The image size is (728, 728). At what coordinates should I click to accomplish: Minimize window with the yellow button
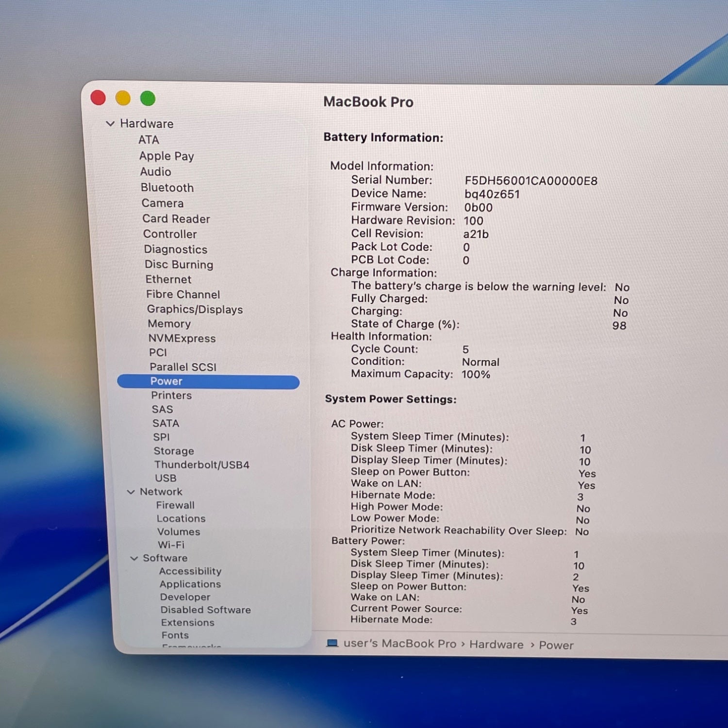pos(123,98)
